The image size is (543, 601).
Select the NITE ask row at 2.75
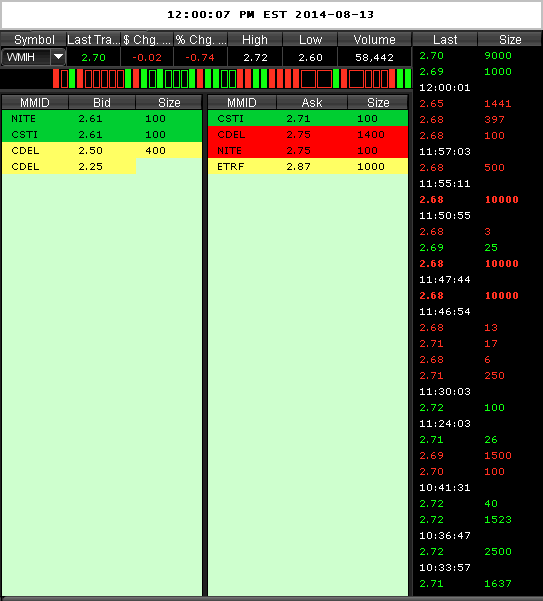click(308, 150)
